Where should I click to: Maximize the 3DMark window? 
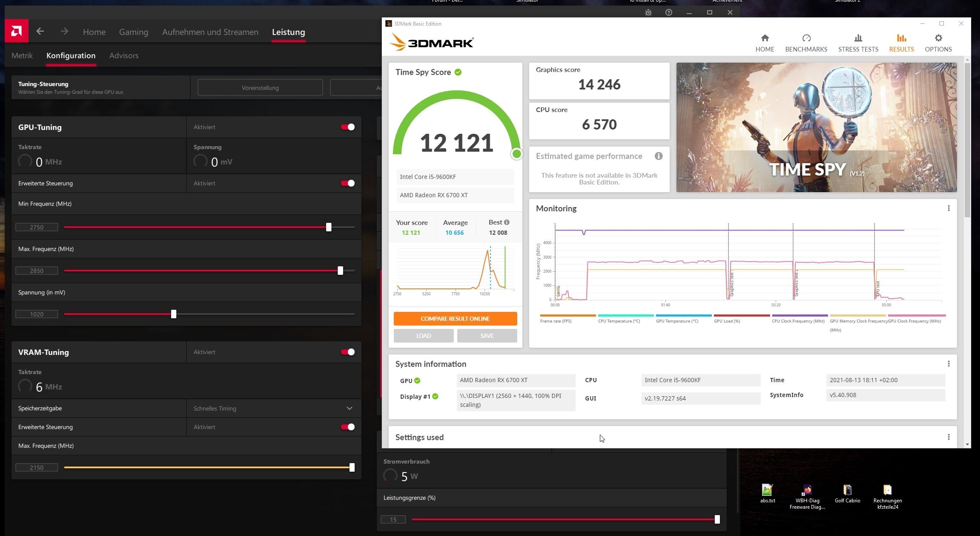(942, 23)
